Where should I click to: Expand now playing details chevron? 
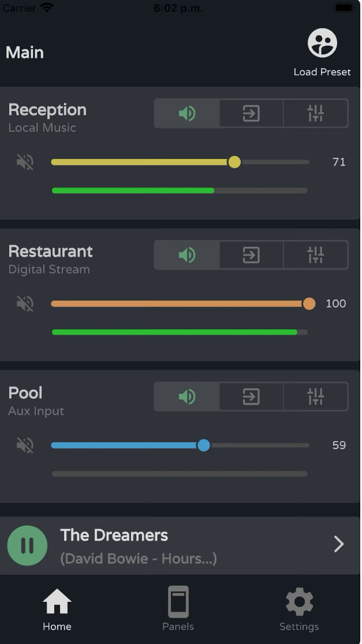(x=339, y=544)
